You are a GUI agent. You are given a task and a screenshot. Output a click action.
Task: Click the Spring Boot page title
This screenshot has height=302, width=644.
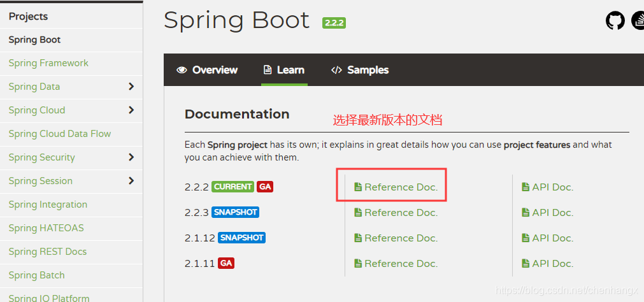pyautogui.click(x=236, y=20)
